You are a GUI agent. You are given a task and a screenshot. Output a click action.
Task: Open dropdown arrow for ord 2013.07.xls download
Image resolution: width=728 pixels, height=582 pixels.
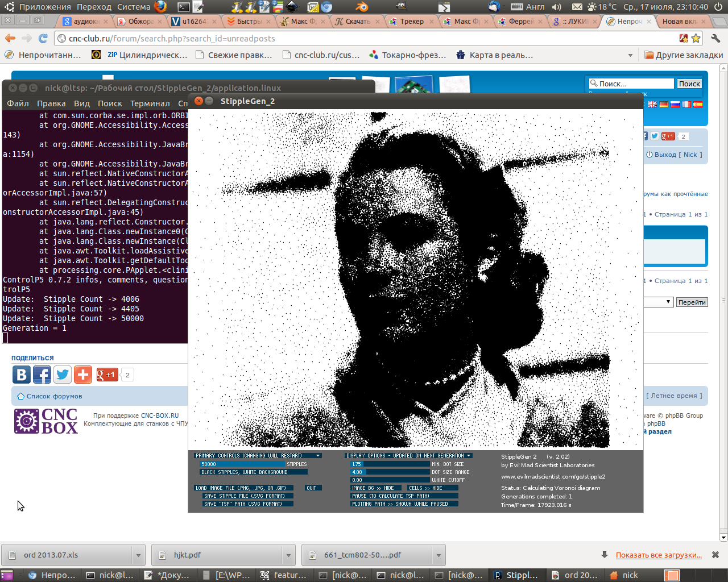pyautogui.click(x=138, y=555)
